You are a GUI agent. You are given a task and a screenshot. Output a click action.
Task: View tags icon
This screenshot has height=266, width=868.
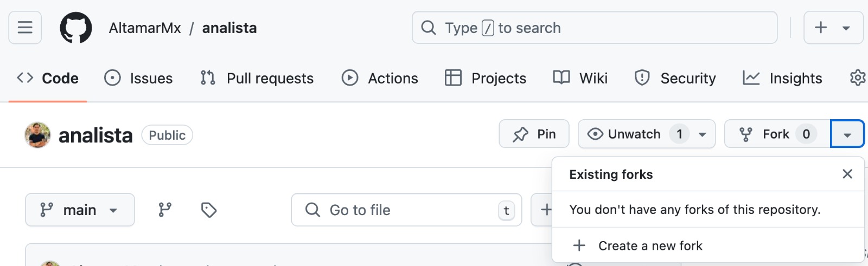tap(209, 210)
